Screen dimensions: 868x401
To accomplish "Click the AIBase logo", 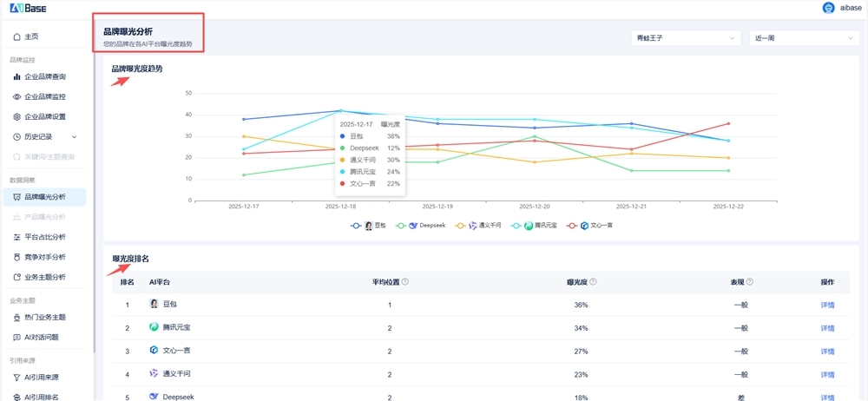I will pos(29,9).
